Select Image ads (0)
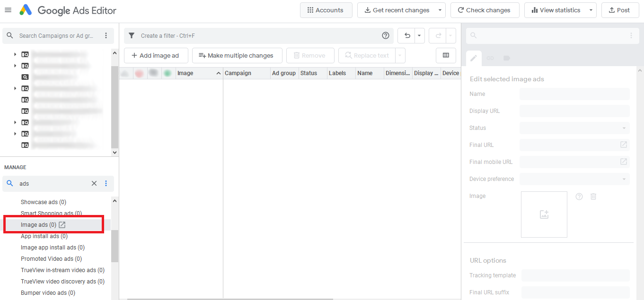 (x=39, y=225)
